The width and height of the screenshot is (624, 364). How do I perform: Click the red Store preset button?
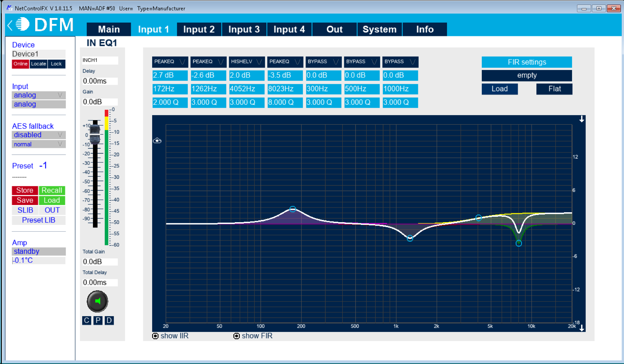click(25, 190)
